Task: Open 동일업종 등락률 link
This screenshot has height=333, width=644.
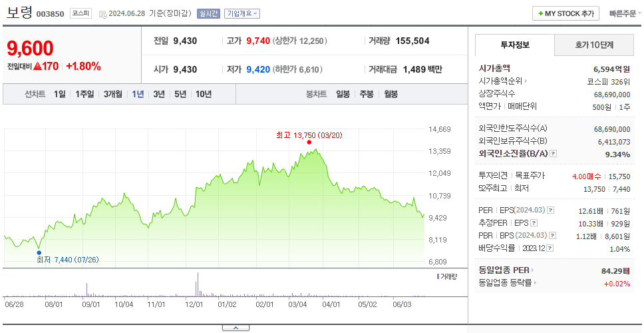Action: 508,283
